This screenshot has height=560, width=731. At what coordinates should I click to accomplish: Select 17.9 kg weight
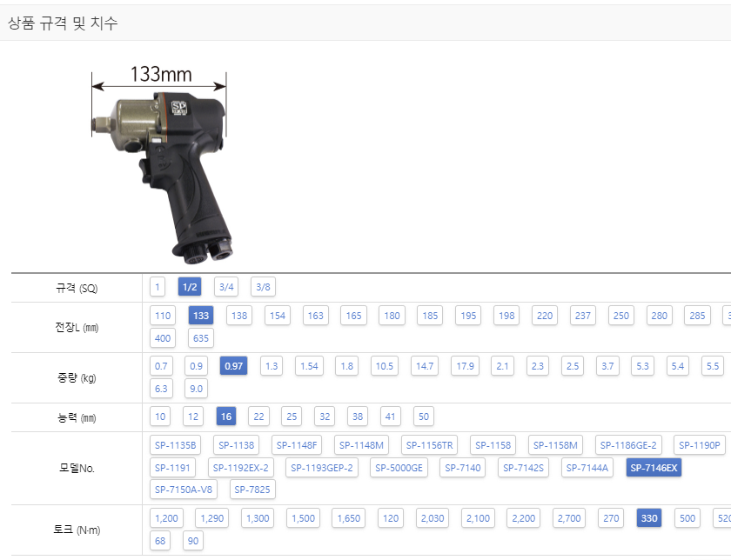(465, 366)
